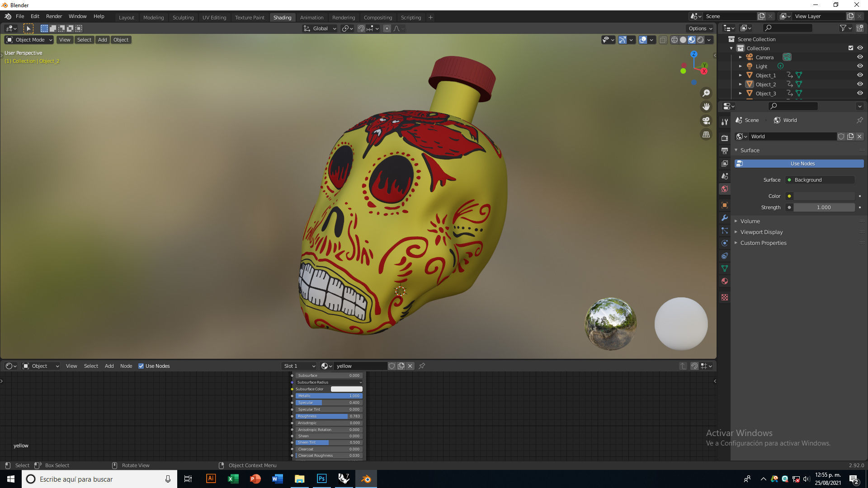868x488 pixels.
Task: Open the Tool properties tab icon
Action: [725, 122]
